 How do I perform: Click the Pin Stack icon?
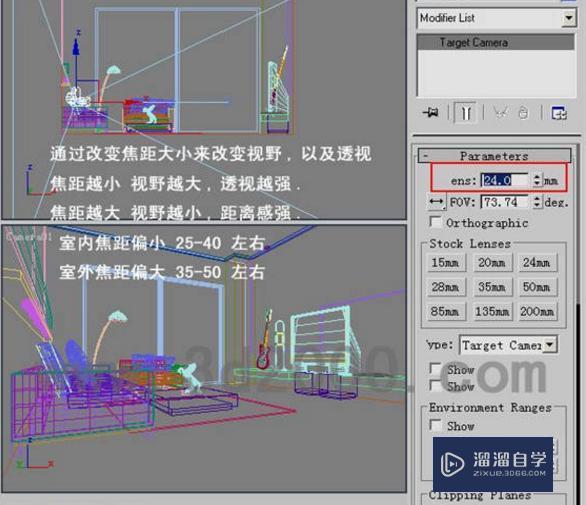431,112
